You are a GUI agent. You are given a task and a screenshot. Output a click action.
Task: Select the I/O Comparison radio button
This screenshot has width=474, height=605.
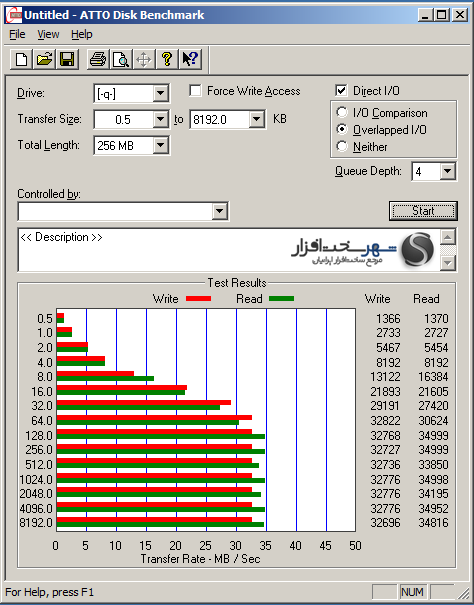342,112
